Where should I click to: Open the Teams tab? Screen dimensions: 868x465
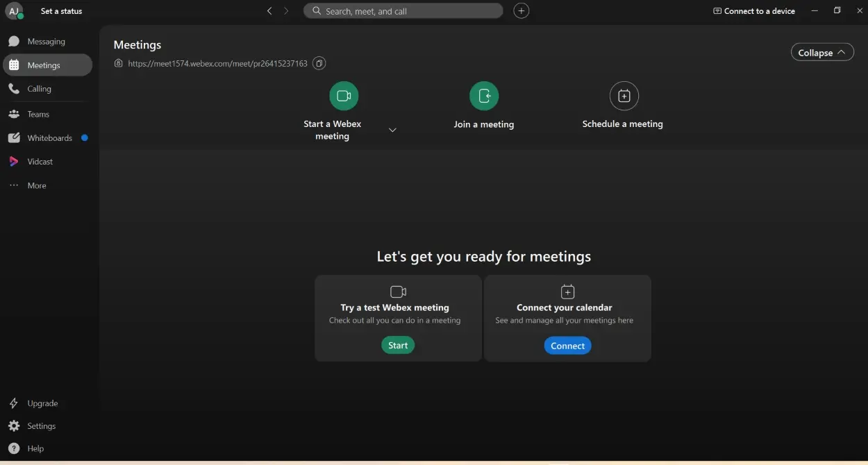point(47,115)
